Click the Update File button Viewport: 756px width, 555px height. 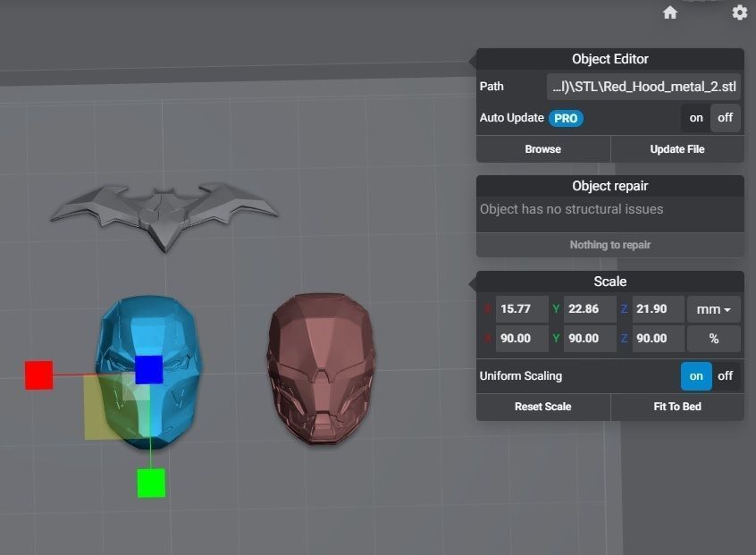[x=677, y=149]
